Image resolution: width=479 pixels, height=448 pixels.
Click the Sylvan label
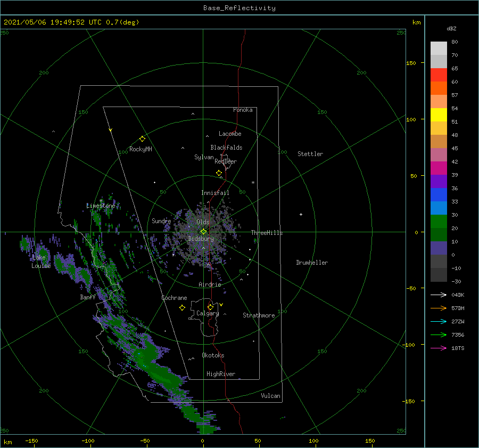pos(204,157)
